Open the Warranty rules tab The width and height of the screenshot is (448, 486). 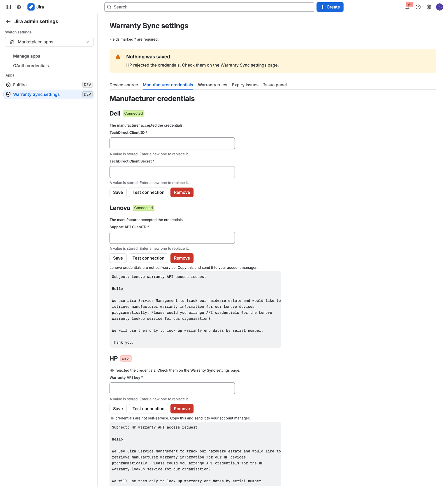pos(213,85)
